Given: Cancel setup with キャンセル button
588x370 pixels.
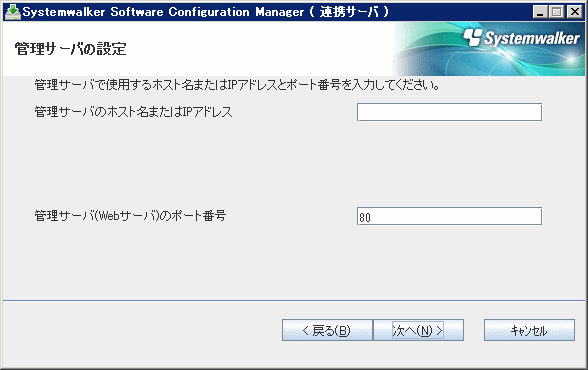Looking at the screenshot, I should click(x=529, y=330).
